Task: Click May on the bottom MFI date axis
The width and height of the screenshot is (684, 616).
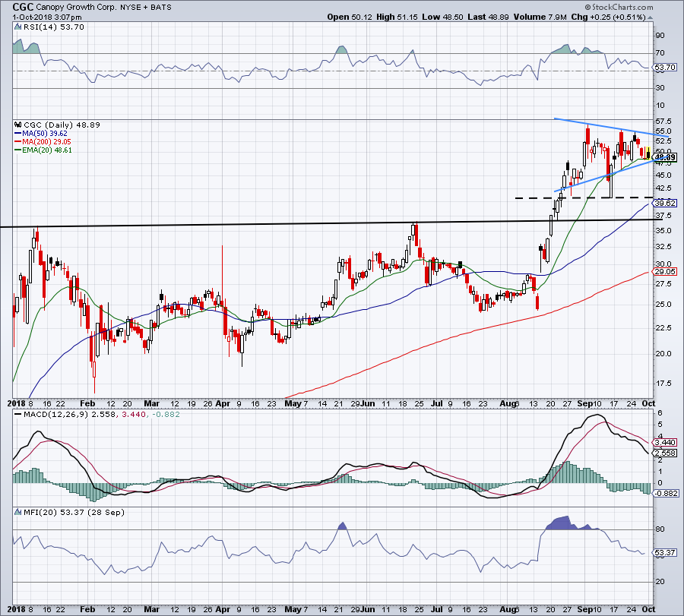Action: 293,609
